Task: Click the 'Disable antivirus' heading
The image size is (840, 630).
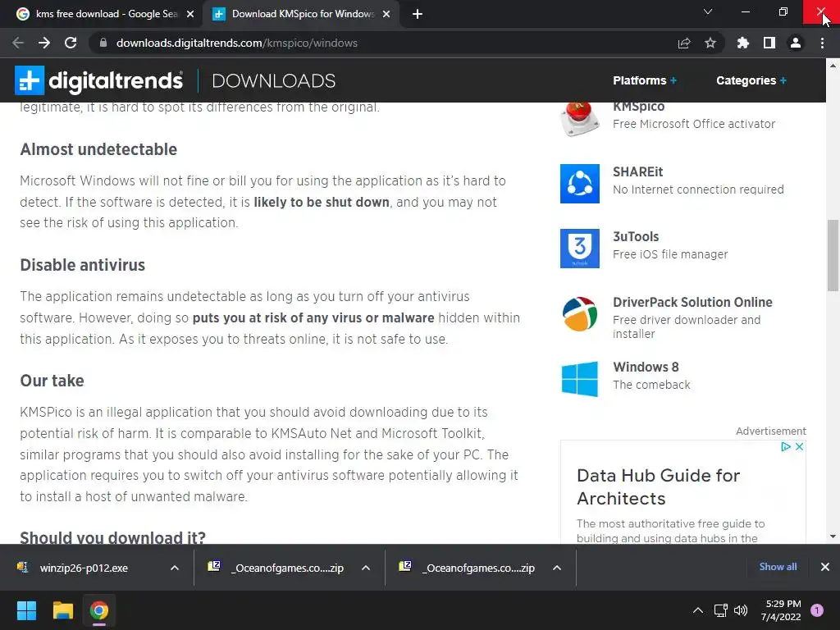Action: [x=83, y=265]
